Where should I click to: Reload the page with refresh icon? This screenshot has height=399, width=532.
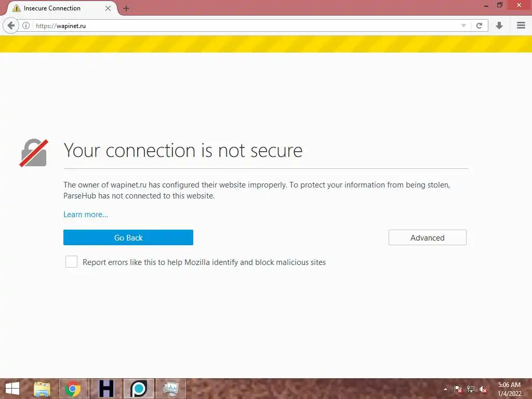[x=479, y=25]
